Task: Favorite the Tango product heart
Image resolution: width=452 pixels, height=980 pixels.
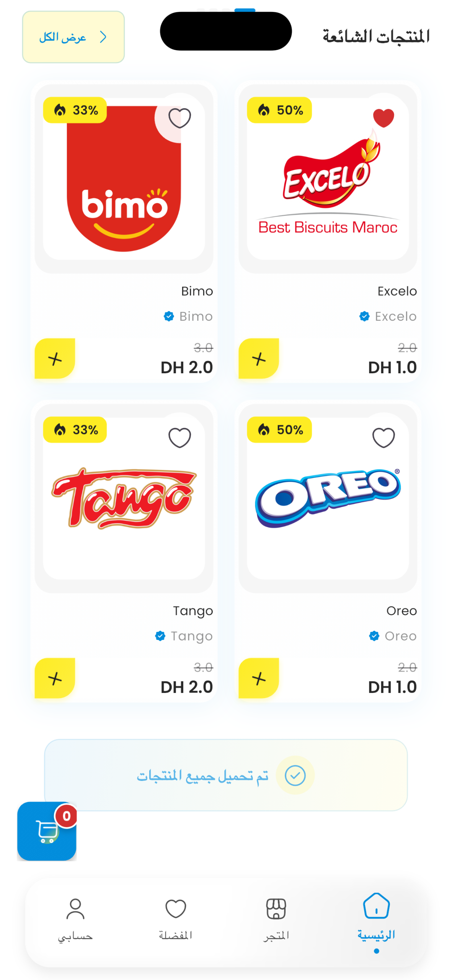Action: click(179, 438)
